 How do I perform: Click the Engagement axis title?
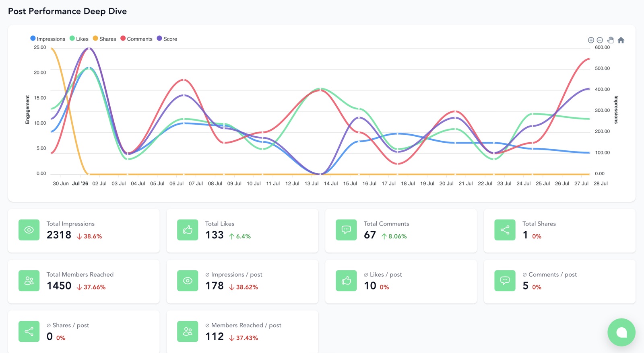[27, 109]
